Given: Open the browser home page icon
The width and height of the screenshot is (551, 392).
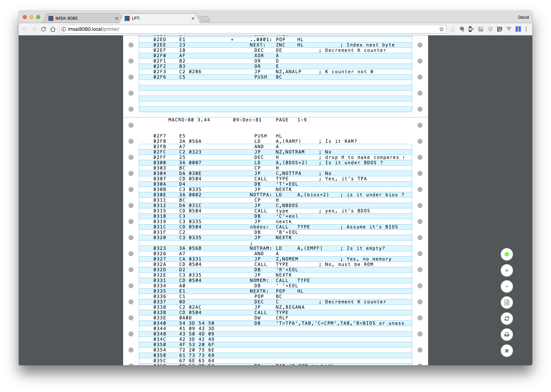Looking at the screenshot, I should (53, 29).
